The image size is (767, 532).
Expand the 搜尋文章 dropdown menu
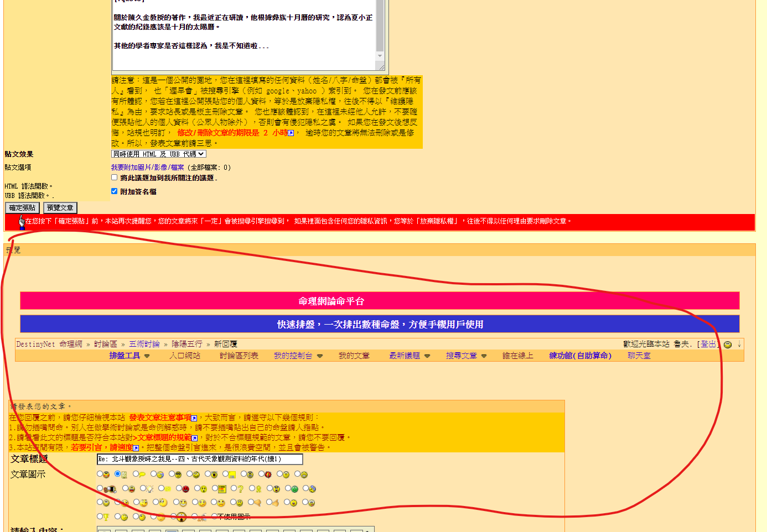pos(463,356)
